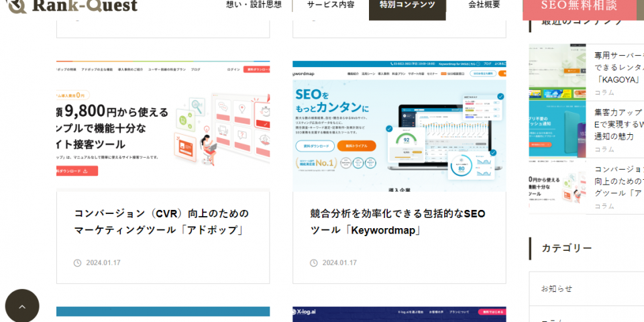The width and height of the screenshot is (644, 322).
Task: Open the サービス内容 menu item
Action: [331, 5]
